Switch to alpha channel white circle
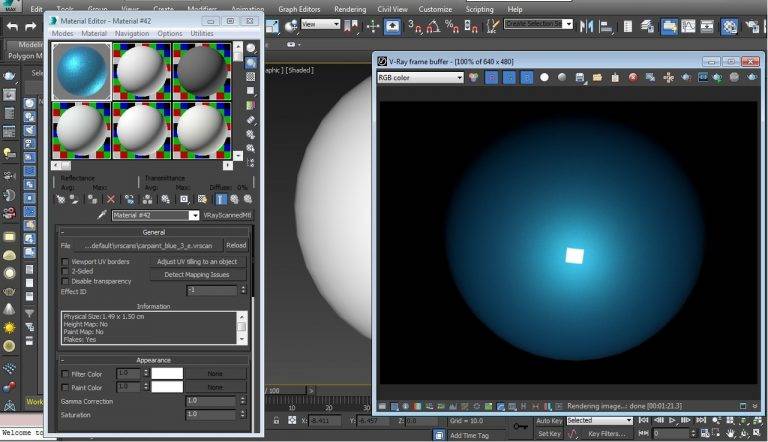 click(544, 77)
